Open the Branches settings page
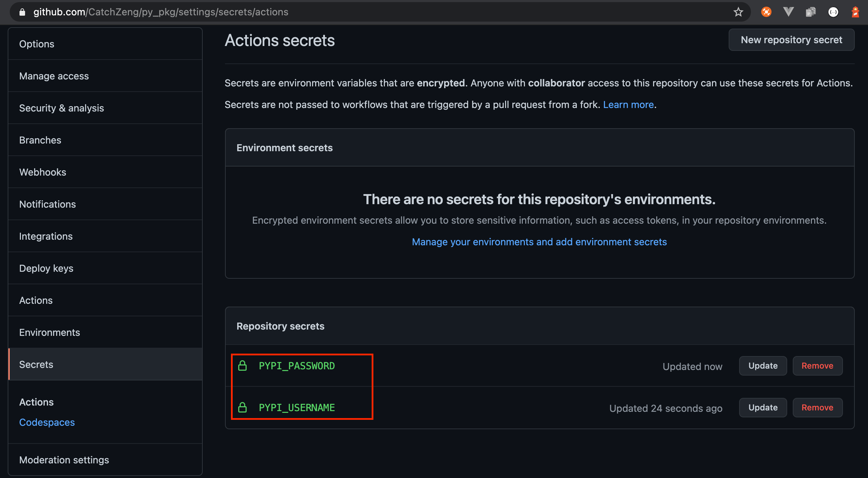This screenshot has height=478, width=868. (x=105, y=140)
